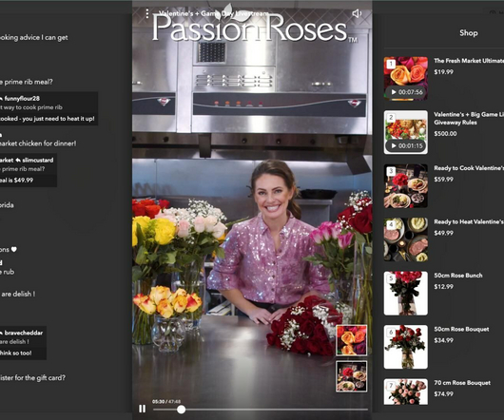Open Ready to Heat Valentine's title
Screen dimensions: 504x420
(469, 222)
